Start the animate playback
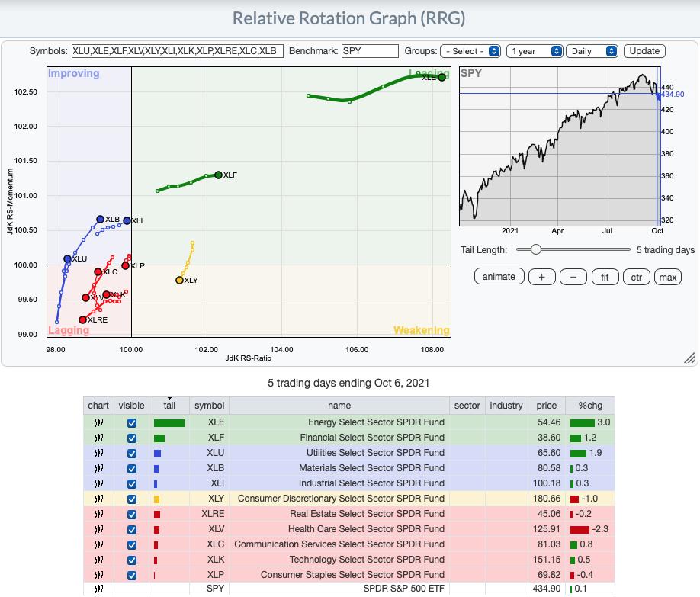Image resolution: width=700 pixels, height=597 pixels. [x=499, y=277]
